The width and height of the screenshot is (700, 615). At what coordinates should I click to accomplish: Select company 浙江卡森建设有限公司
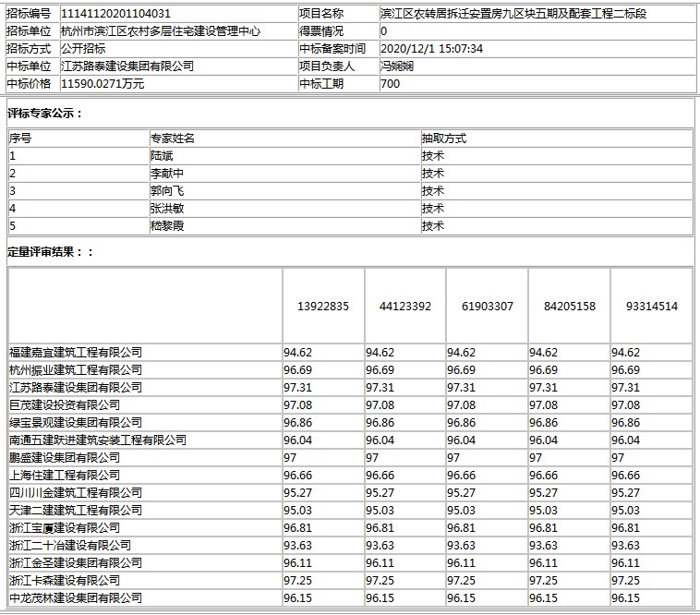pyautogui.click(x=65, y=580)
